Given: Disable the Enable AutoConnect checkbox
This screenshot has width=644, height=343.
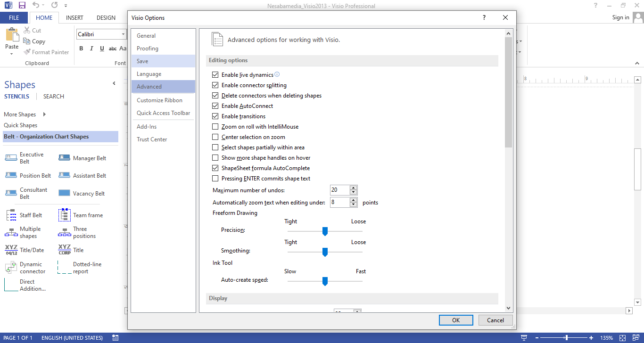Looking at the screenshot, I should [x=215, y=106].
